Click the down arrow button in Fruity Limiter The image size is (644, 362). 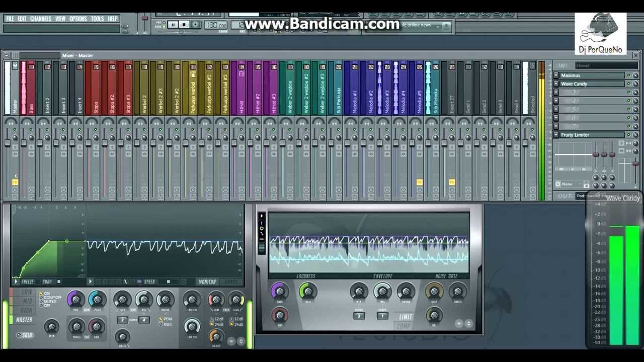pyautogui.click(x=459, y=324)
